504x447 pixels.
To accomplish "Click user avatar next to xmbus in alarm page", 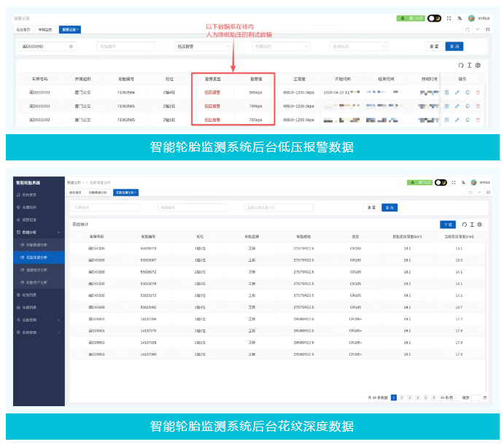I will point(471,18).
